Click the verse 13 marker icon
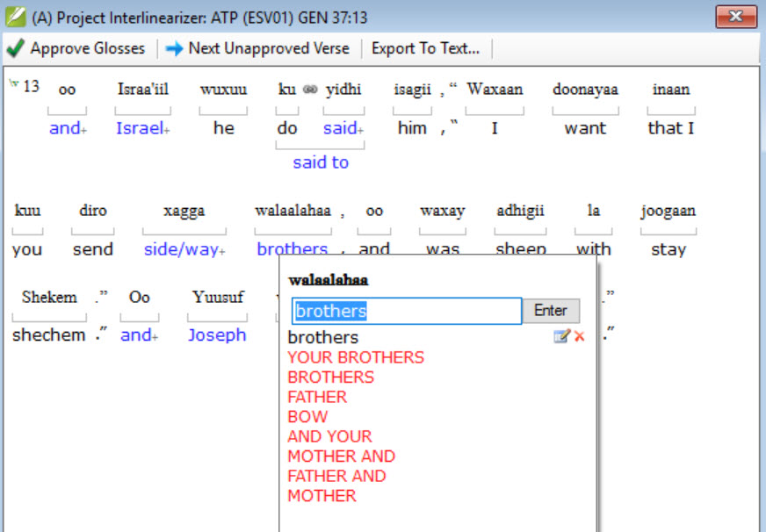The height and width of the screenshot is (532, 766). pos(14,84)
